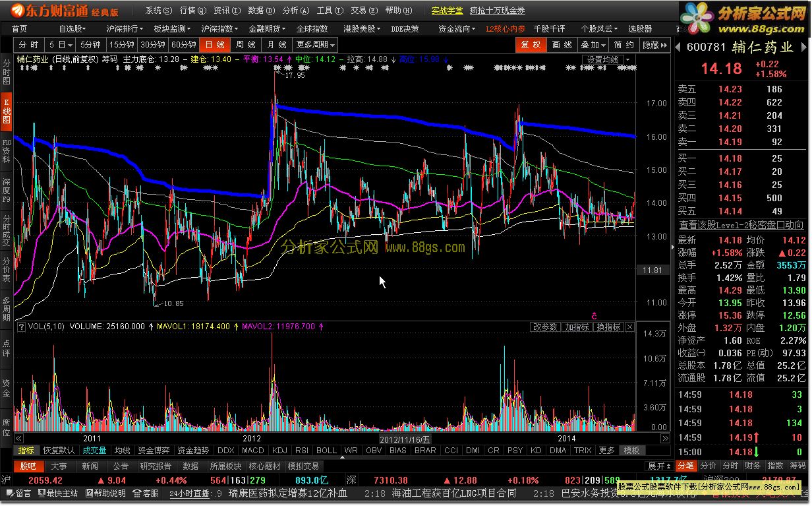Open the 沪深排行 dropdown menu

click(125, 29)
